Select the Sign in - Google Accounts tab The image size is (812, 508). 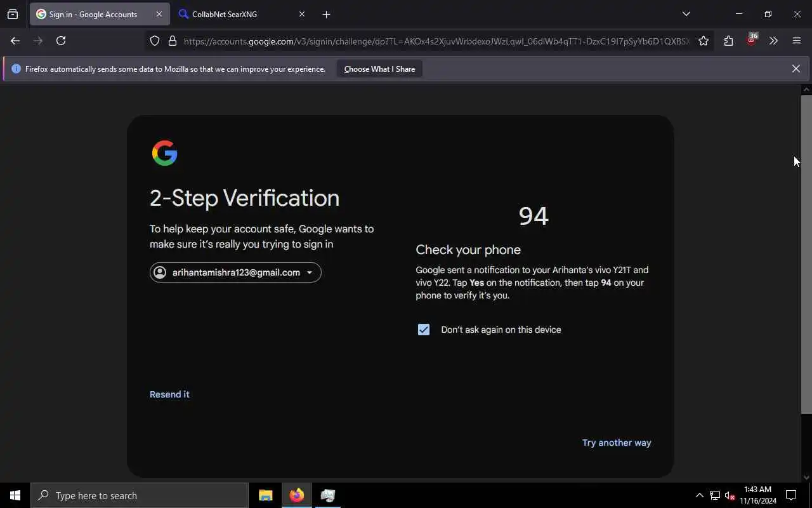pyautogui.click(x=99, y=14)
